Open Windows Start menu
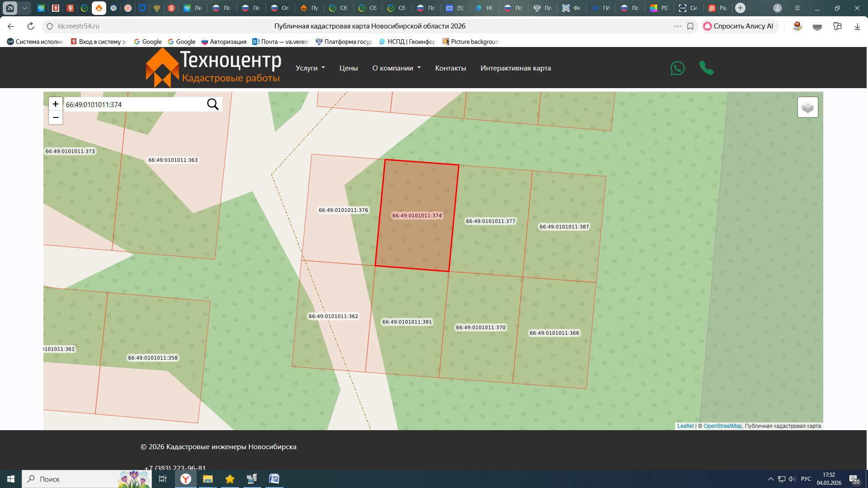 point(11,479)
